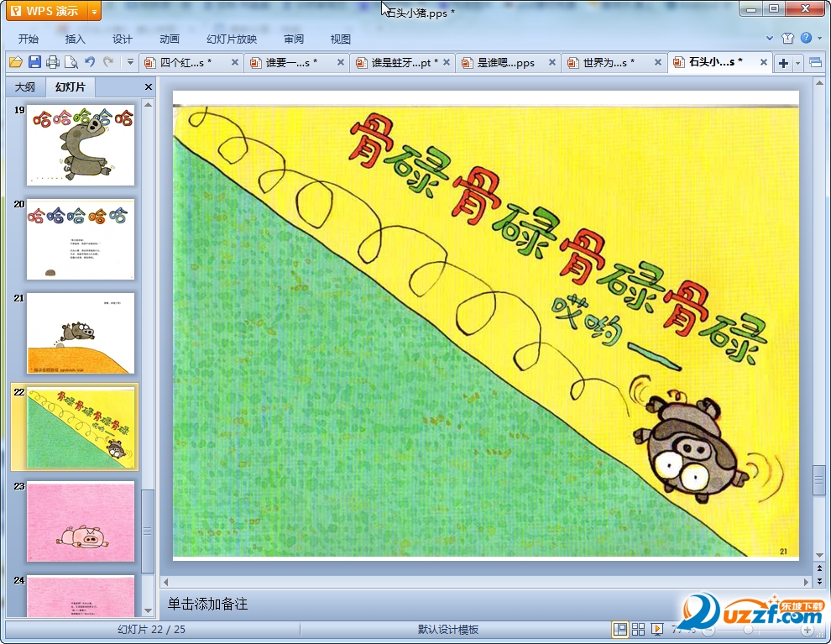This screenshot has height=644, width=831.
Task: Select slide 23 pink pig thumbnail
Action: tap(81, 521)
